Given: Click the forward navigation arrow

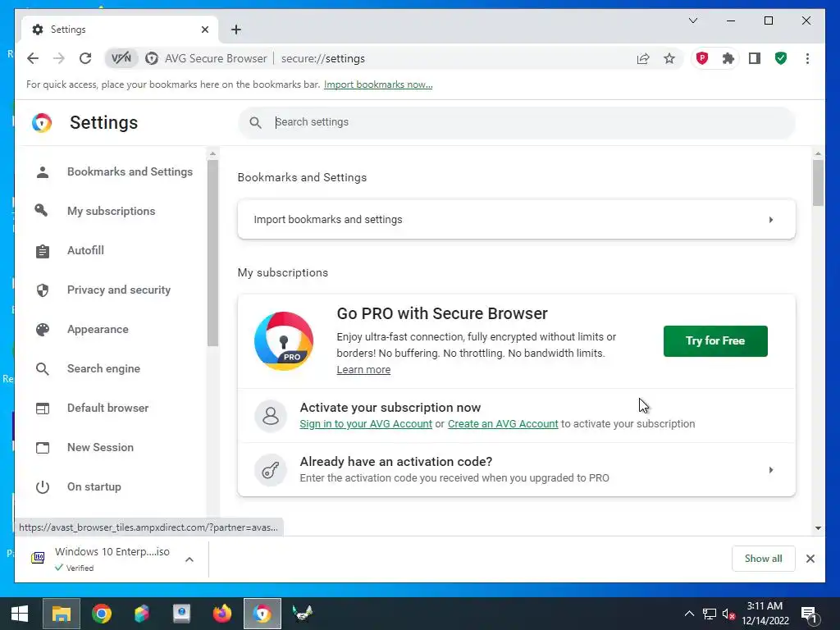Looking at the screenshot, I should (x=59, y=58).
